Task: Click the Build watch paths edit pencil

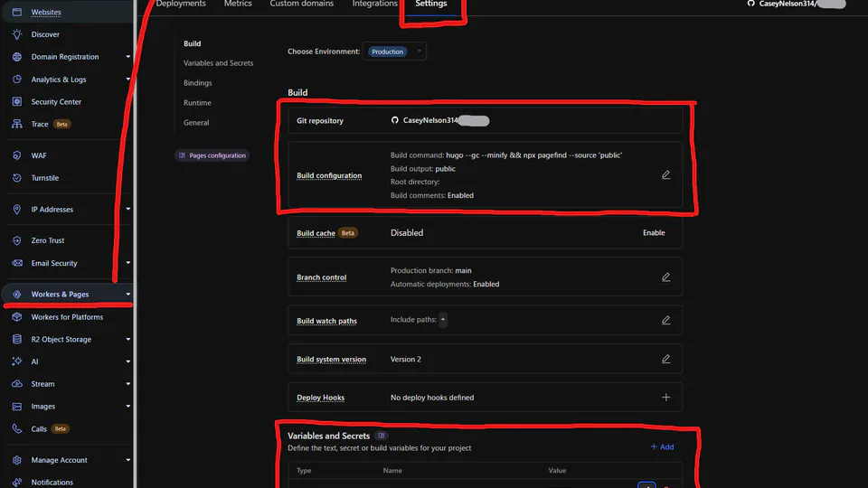Action: pyautogui.click(x=665, y=320)
